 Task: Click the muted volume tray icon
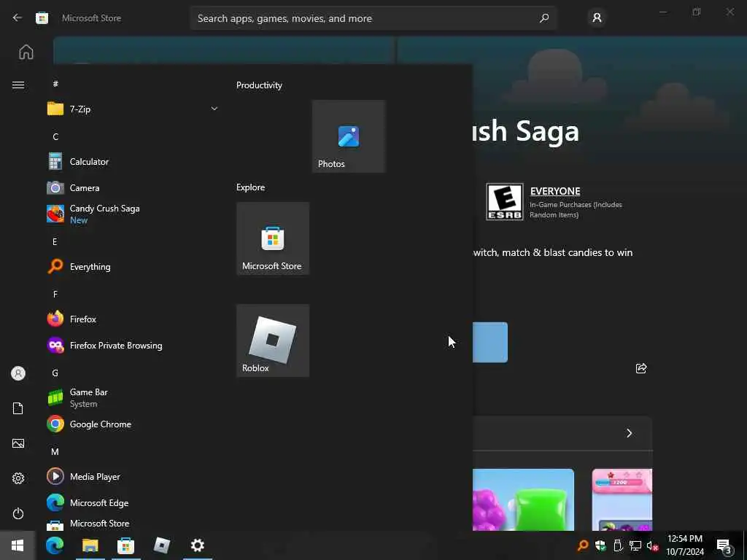(652, 545)
